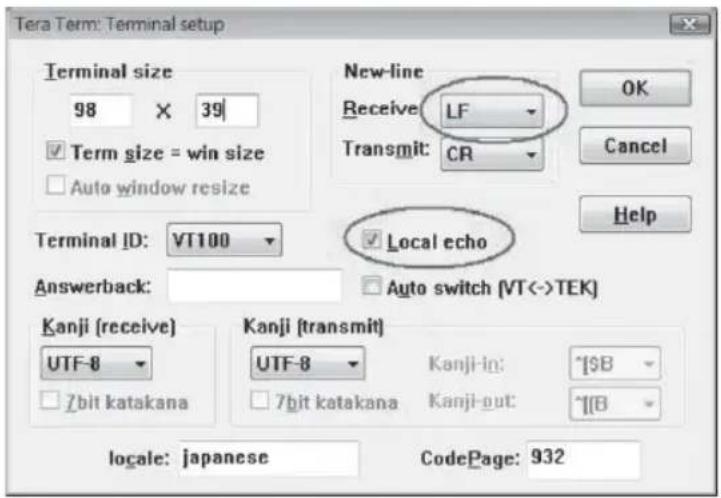The width and height of the screenshot is (721, 498).
Task: Open the Kanji-out dropdown
Action: click(x=615, y=404)
